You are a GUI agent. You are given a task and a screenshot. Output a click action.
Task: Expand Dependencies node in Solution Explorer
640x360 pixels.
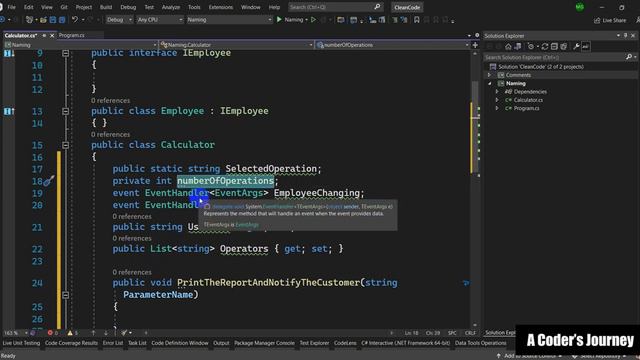click(x=497, y=92)
